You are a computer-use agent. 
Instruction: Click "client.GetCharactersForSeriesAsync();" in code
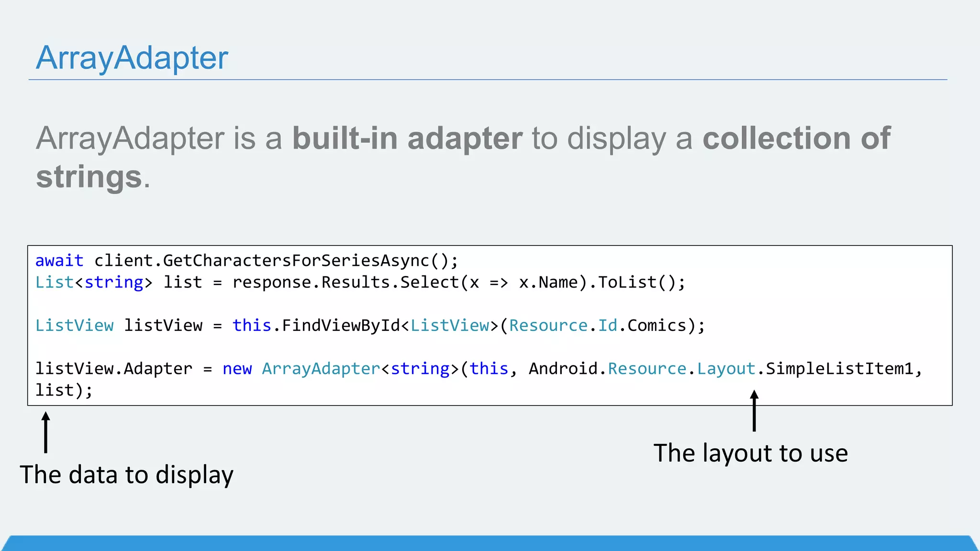tap(276, 261)
